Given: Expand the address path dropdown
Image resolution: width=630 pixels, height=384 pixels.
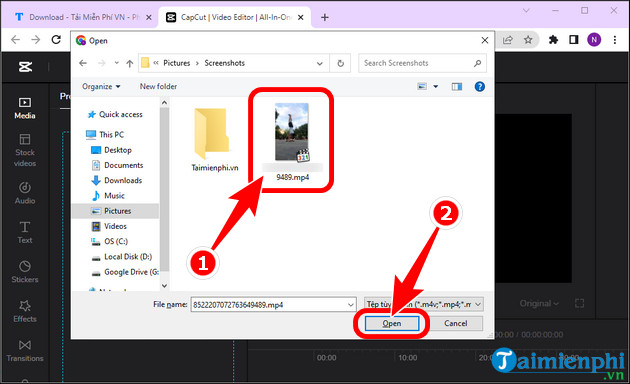Looking at the screenshot, I should 319,63.
